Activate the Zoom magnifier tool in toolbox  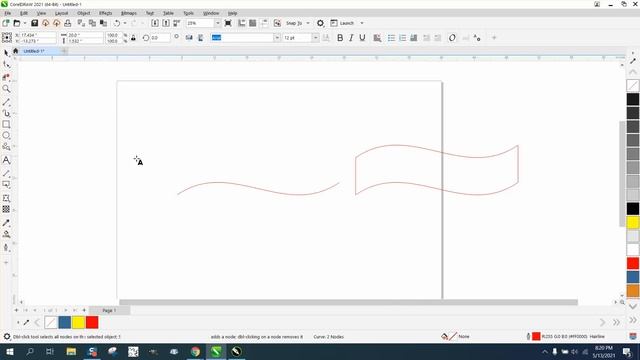coord(6,89)
